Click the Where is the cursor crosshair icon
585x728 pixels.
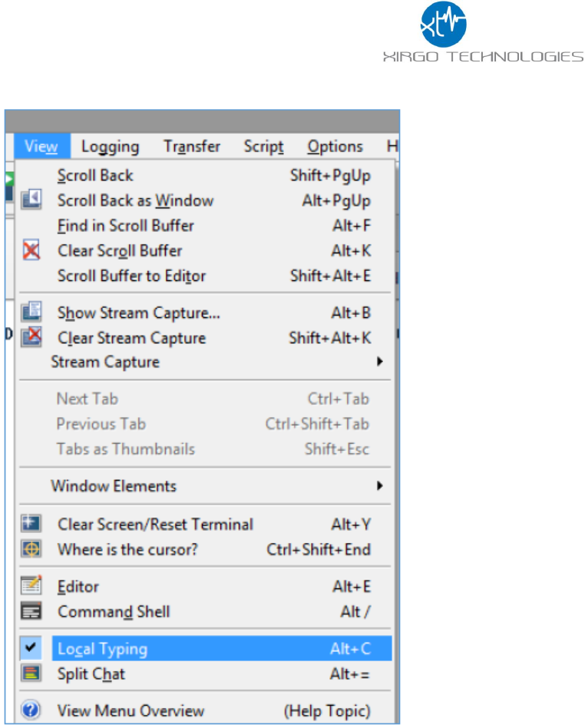(31, 549)
